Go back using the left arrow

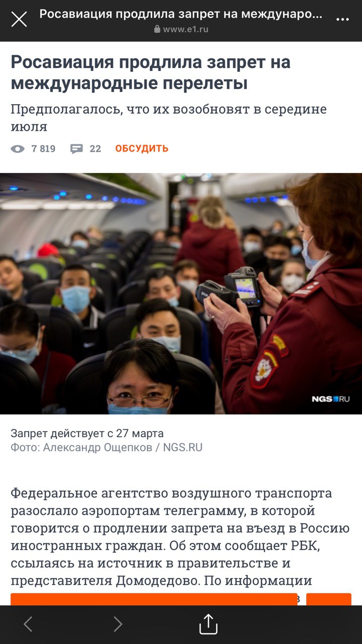28,624
